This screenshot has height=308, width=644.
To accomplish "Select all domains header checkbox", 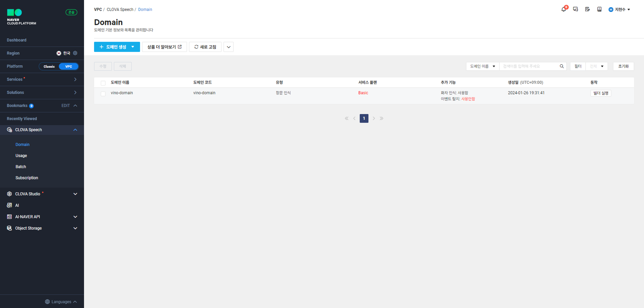I will (103, 83).
